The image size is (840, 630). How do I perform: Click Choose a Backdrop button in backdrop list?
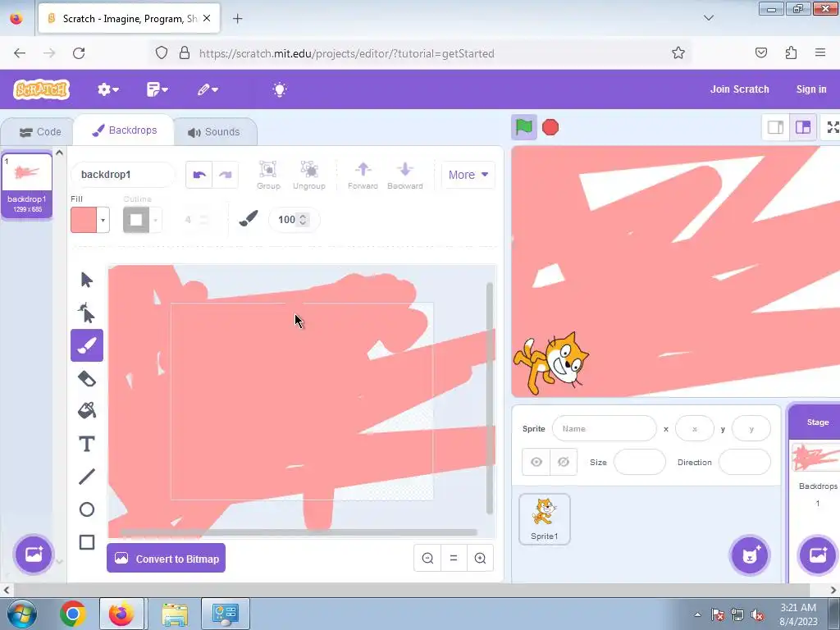(33, 554)
